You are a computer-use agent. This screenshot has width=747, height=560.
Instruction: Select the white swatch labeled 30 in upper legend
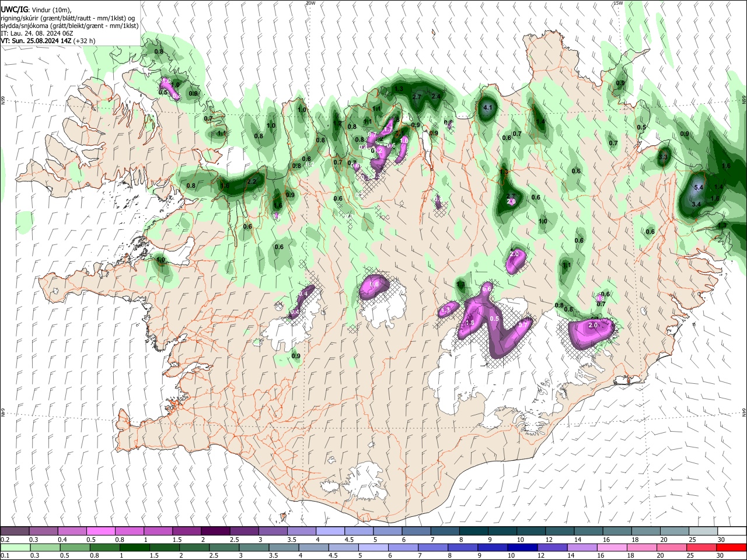pos(732,531)
